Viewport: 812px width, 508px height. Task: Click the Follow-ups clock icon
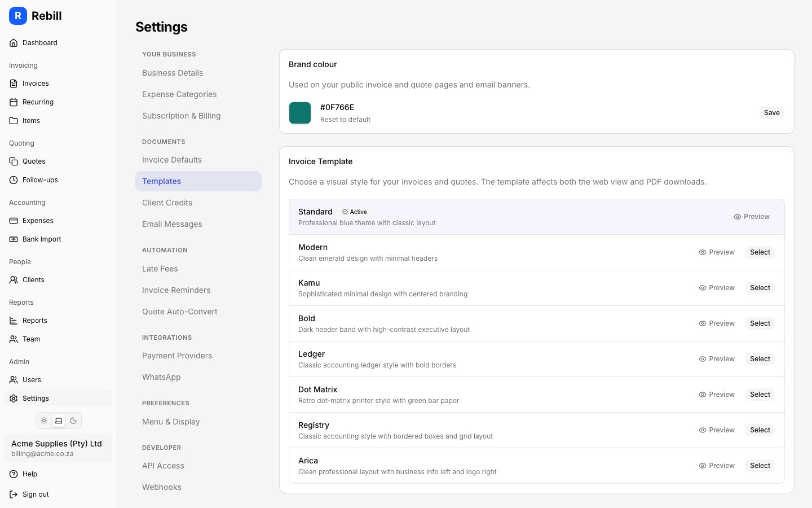14,180
